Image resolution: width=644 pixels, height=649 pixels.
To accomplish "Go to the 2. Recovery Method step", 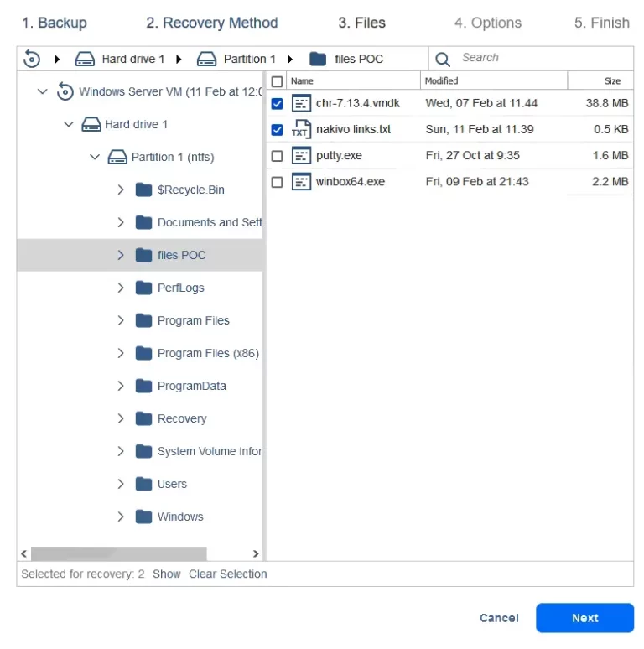I will click(x=211, y=23).
